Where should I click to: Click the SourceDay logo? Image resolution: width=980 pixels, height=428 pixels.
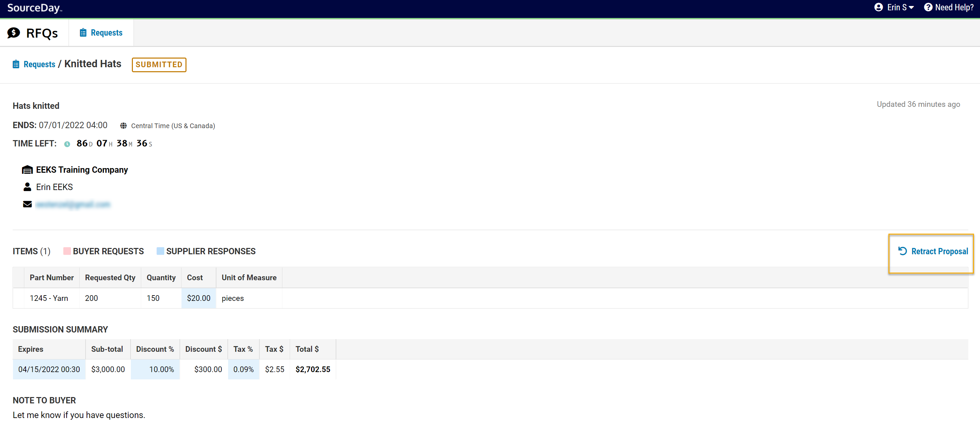34,8
